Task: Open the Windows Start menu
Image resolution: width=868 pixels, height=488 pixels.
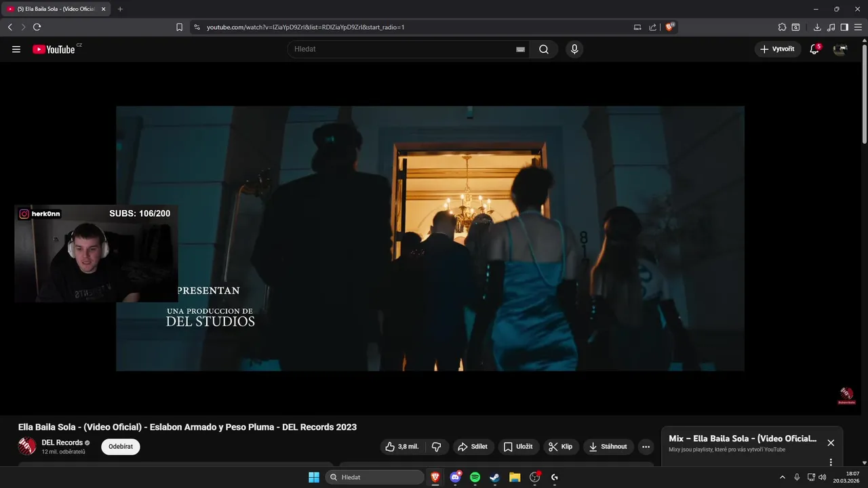Action: pyautogui.click(x=314, y=477)
